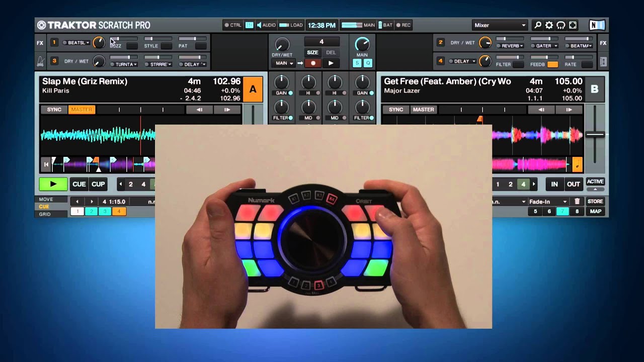
Task: Toggle the headphones cruise mode icon
Action: [x=560, y=25]
